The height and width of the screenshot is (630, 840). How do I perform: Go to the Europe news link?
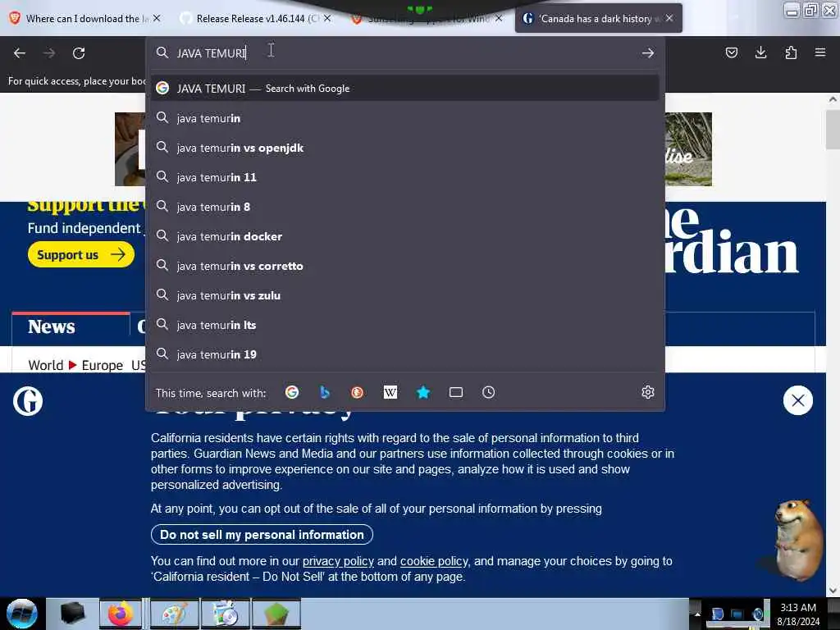tap(103, 365)
